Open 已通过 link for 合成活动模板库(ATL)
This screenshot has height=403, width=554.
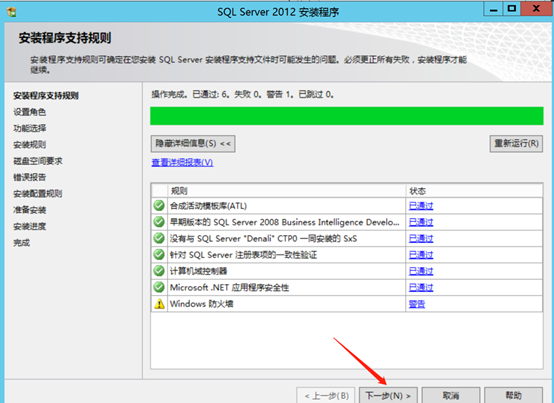click(x=421, y=206)
